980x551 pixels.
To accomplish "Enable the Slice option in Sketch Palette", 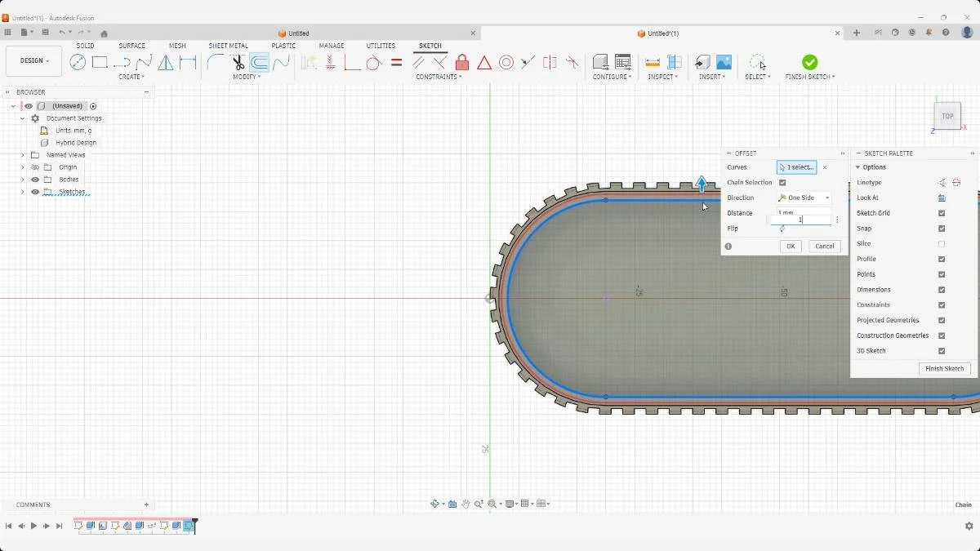I will tap(942, 243).
